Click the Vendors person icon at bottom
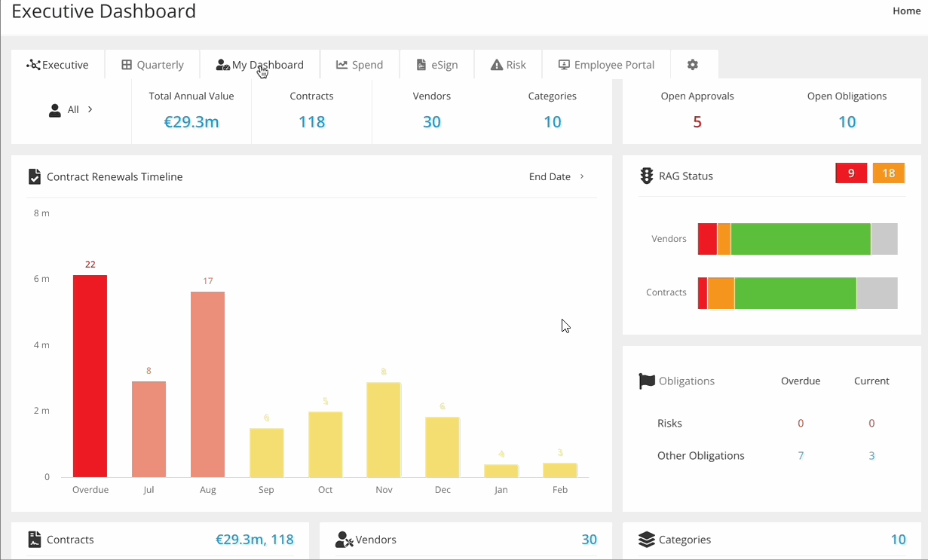This screenshot has height=560, width=928. 344,540
